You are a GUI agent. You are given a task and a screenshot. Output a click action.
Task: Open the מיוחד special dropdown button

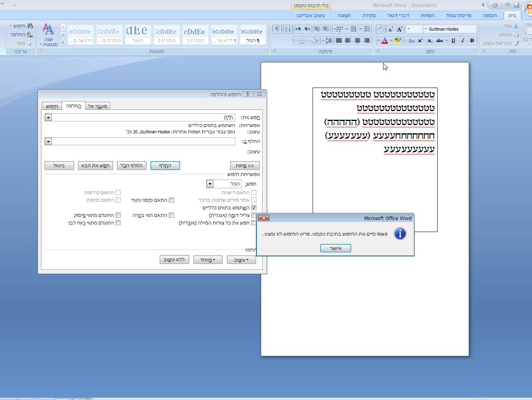208,260
